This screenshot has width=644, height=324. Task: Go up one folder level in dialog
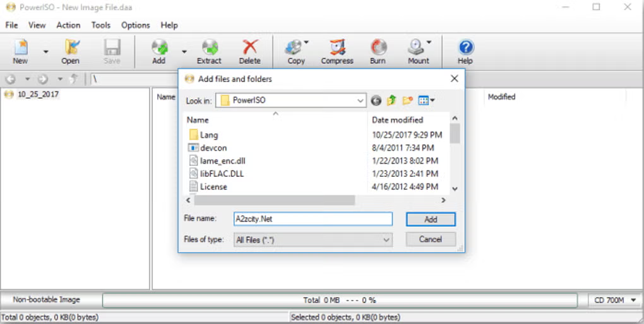coord(391,100)
